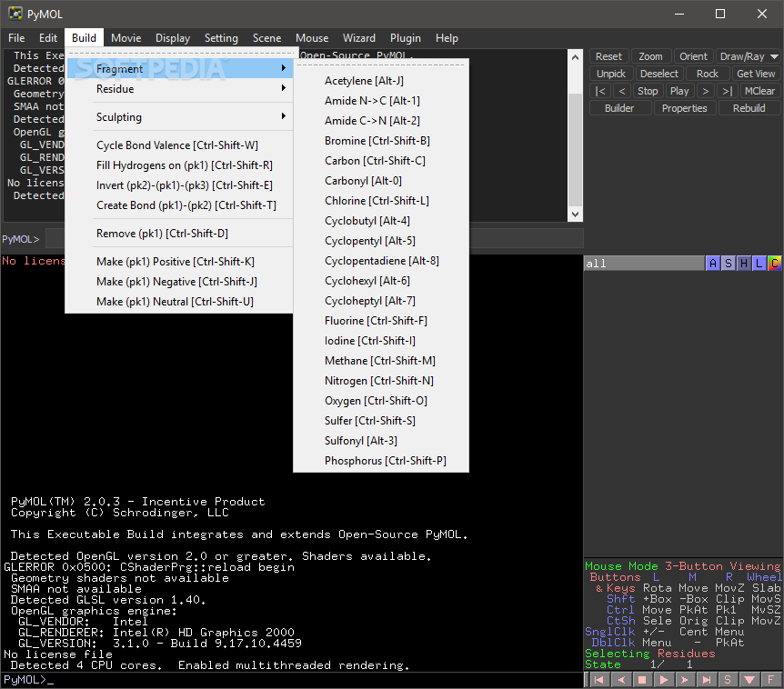Open the Edit menu

coord(48,38)
